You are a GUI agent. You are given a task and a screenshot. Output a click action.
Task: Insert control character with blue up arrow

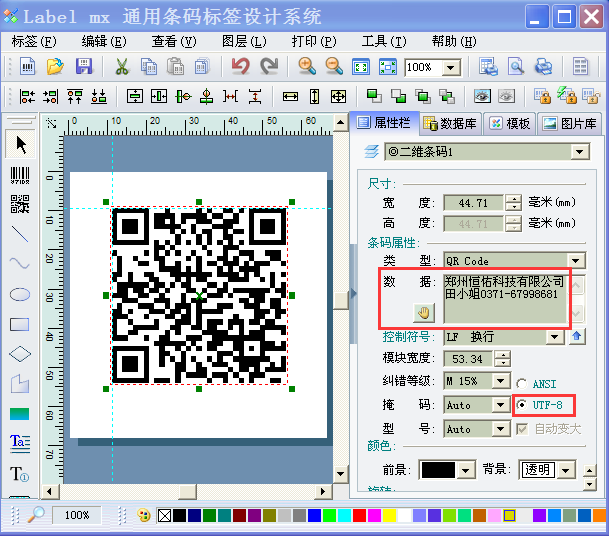click(x=577, y=337)
